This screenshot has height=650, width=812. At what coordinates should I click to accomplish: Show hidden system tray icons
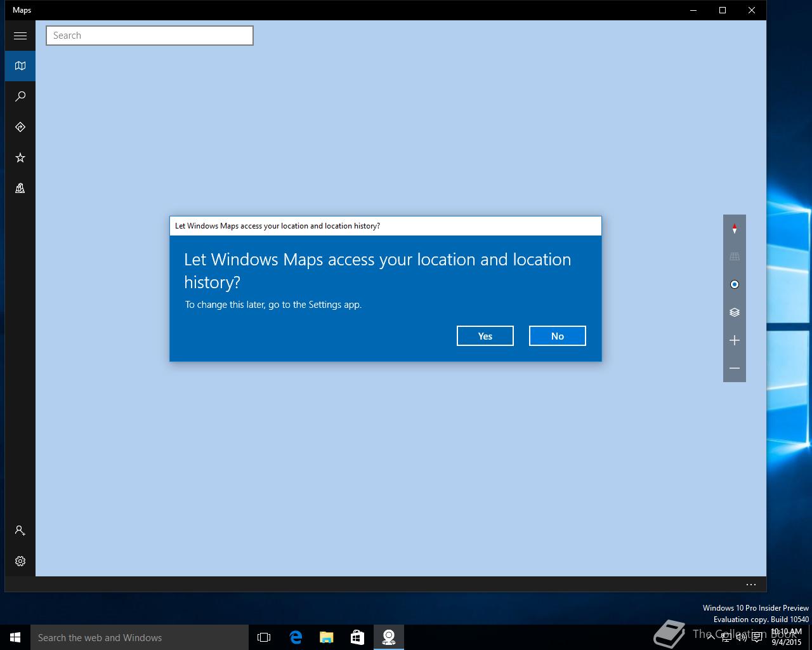click(711, 638)
